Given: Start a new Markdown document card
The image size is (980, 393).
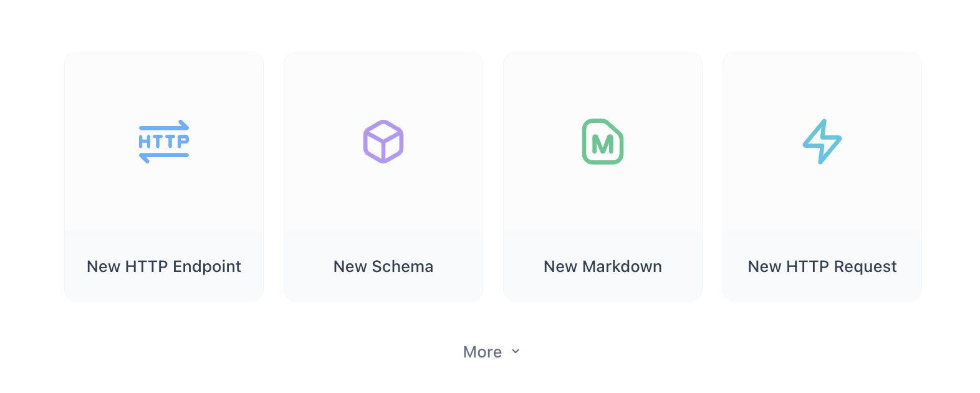Looking at the screenshot, I should [x=603, y=187].
